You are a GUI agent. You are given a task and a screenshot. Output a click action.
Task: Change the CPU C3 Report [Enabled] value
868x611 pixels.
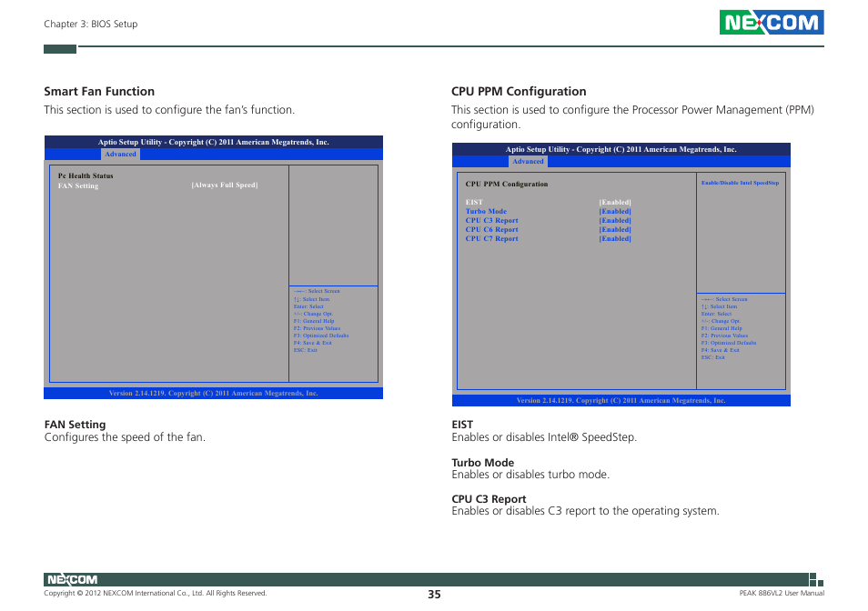pyautogui.click(x=615, y=220)
